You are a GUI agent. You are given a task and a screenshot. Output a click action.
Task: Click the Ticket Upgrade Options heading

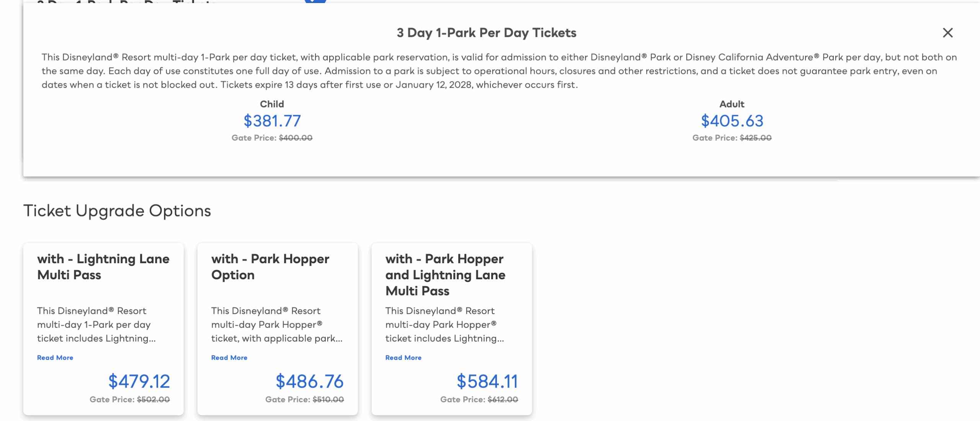pyautogui.click(x=117, y=211)
